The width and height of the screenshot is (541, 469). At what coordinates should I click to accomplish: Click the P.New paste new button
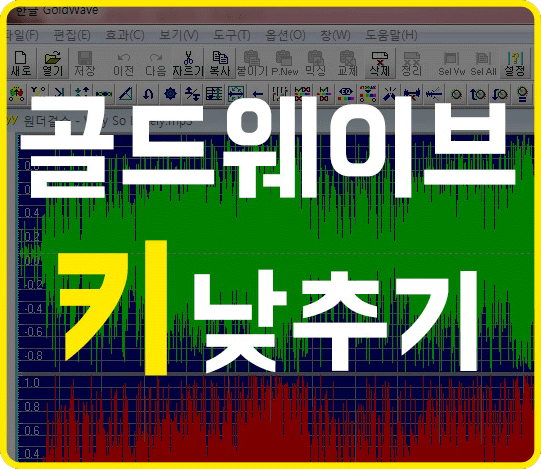285,63
